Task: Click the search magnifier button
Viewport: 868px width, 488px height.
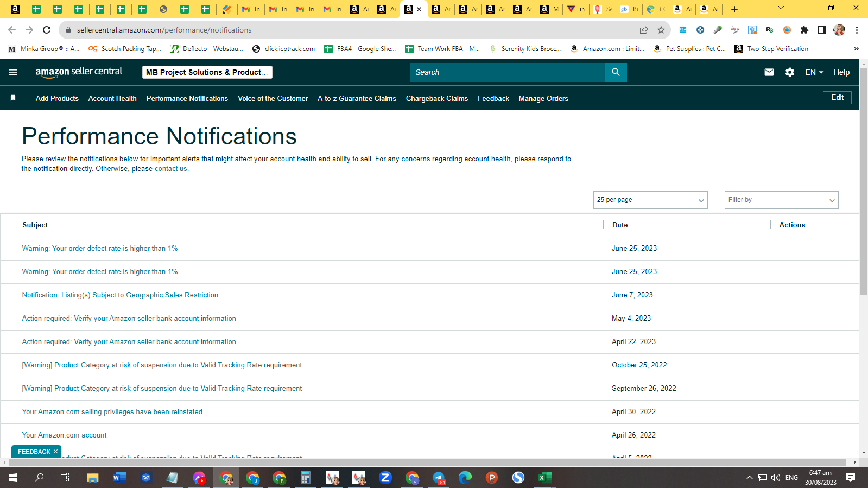Action: pos(616,72)
